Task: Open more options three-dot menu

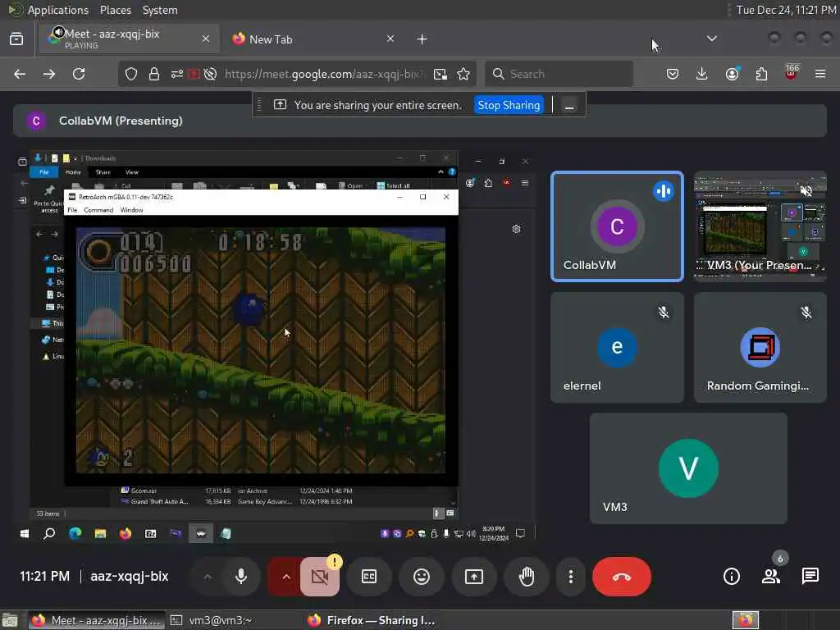Action: tap(571, 577)
